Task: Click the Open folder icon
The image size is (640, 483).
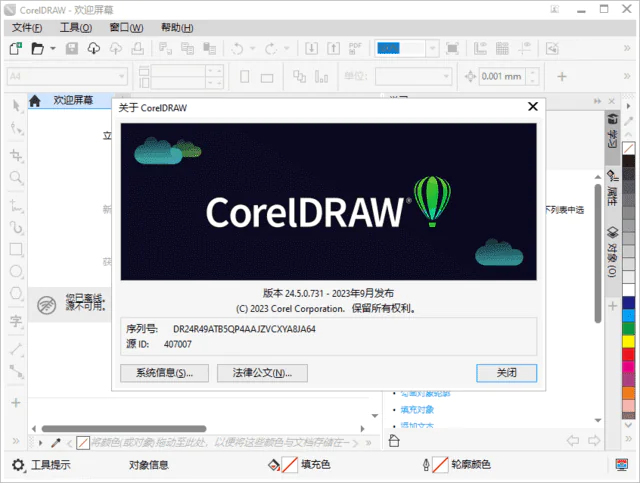Action: [x=38, y=49]
